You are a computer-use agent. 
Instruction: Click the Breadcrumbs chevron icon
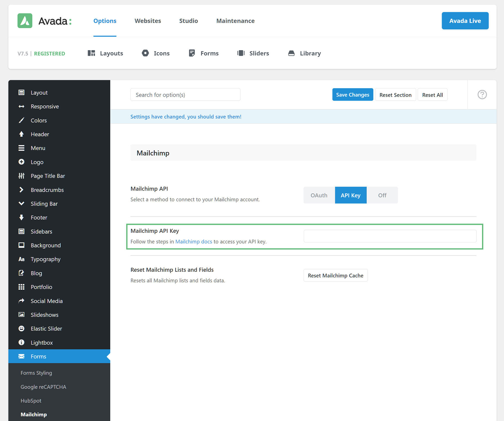point(21,190)
